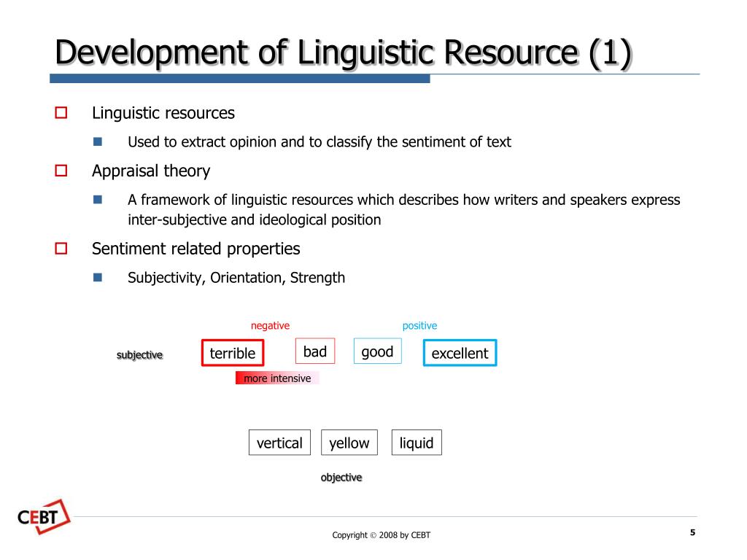Click 'Sentiment related properties' bullet text
This screenshot has width=747, height=560.
click(x=196, y=249)
